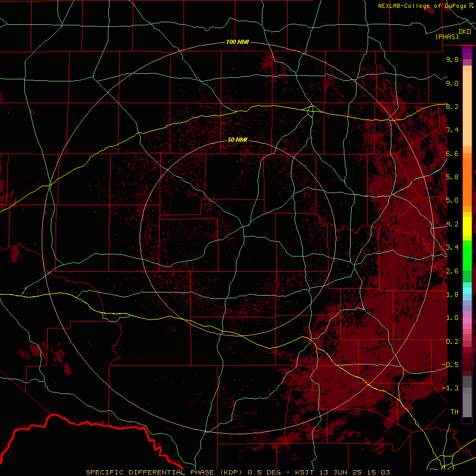Click the TH label at the scale bottom
Screen dimensions: 476x476
tap(454, 412)
